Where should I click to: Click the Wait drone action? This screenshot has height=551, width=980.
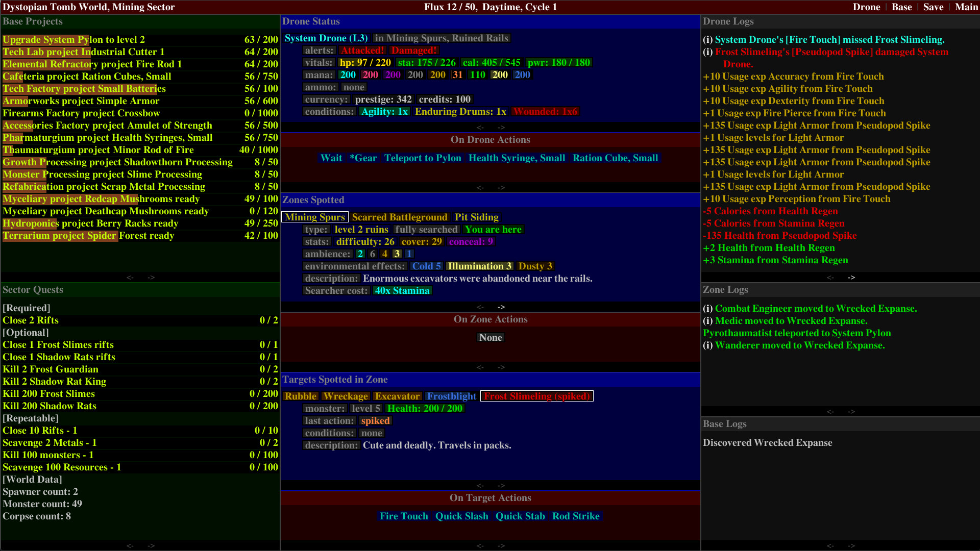(331, 158)
